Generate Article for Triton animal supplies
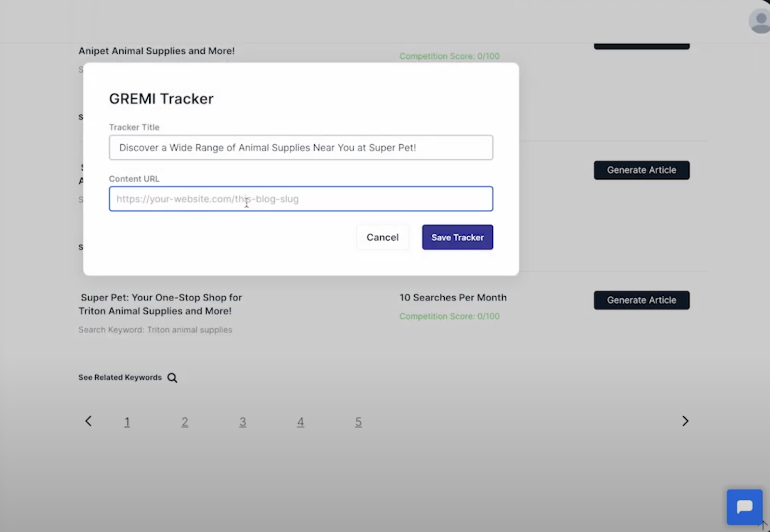This screenshot has width=770, height=532. point(642,300)
